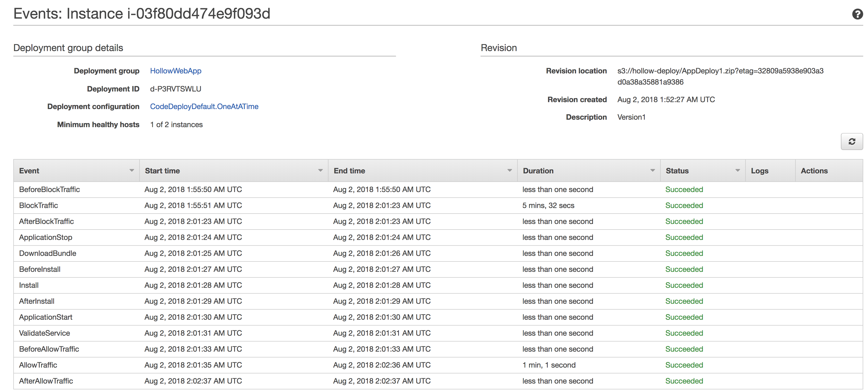The height and width of the screenshot is (391, 868).
Task: Open CodeDeployDefault.OneAtATime configuration link
Action: [x=204, y=107]
